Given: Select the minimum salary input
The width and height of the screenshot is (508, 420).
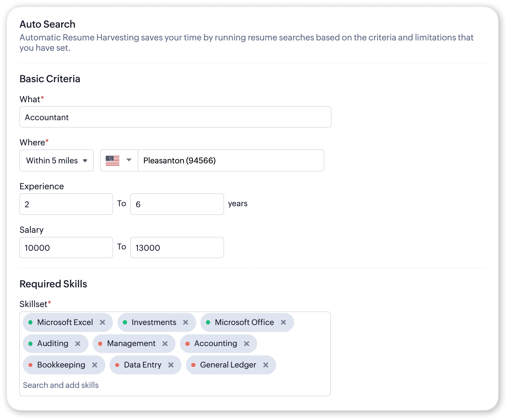Looking at the screenshot, I should click(x=66, y=248).
